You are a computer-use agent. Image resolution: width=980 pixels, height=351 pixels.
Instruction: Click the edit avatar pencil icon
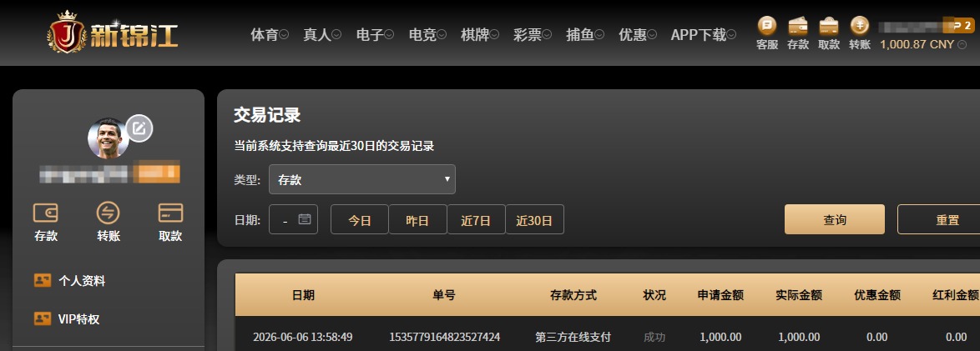pyautogui.click(x=139, y=128)
